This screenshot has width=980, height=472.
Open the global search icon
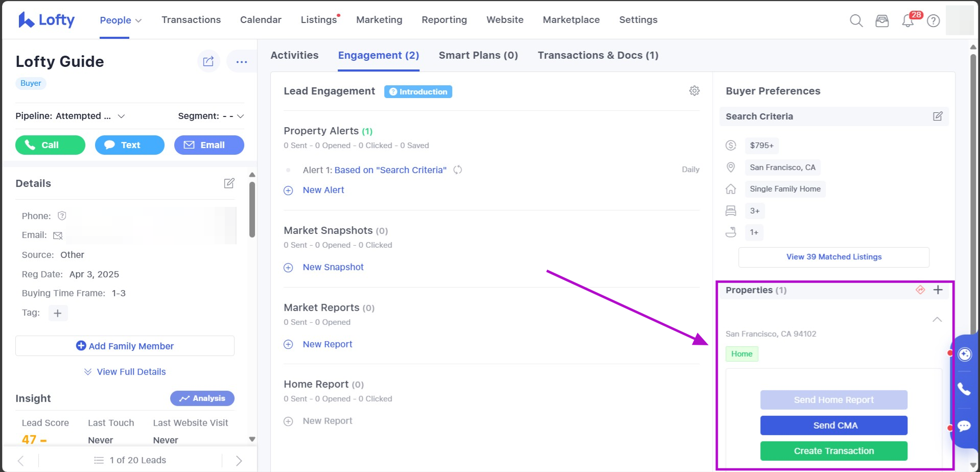pos(856,21)
